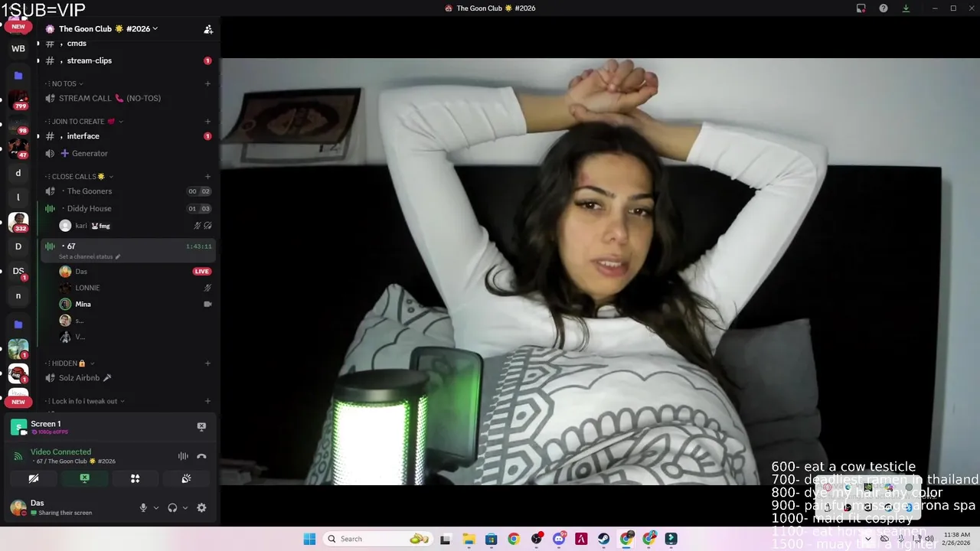Open microphone input options dropdown
The width and height of the screenshot is (980, 551).
point(156,507)
